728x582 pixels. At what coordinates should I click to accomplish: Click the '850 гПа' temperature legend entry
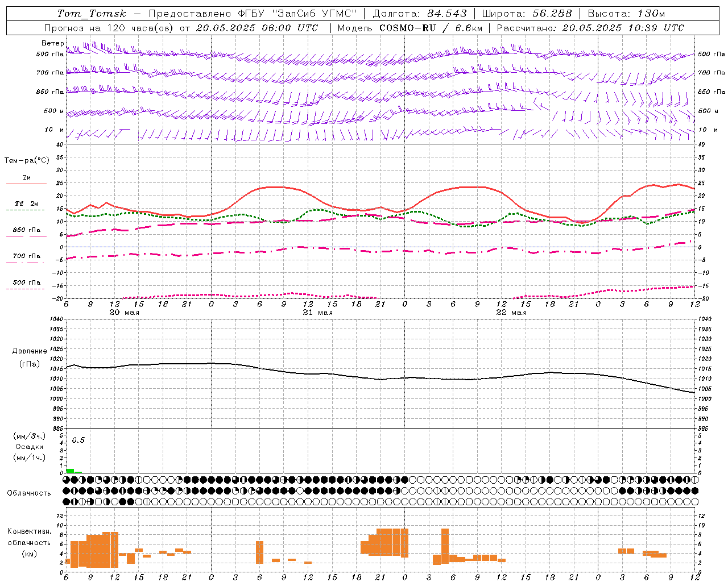26,230
